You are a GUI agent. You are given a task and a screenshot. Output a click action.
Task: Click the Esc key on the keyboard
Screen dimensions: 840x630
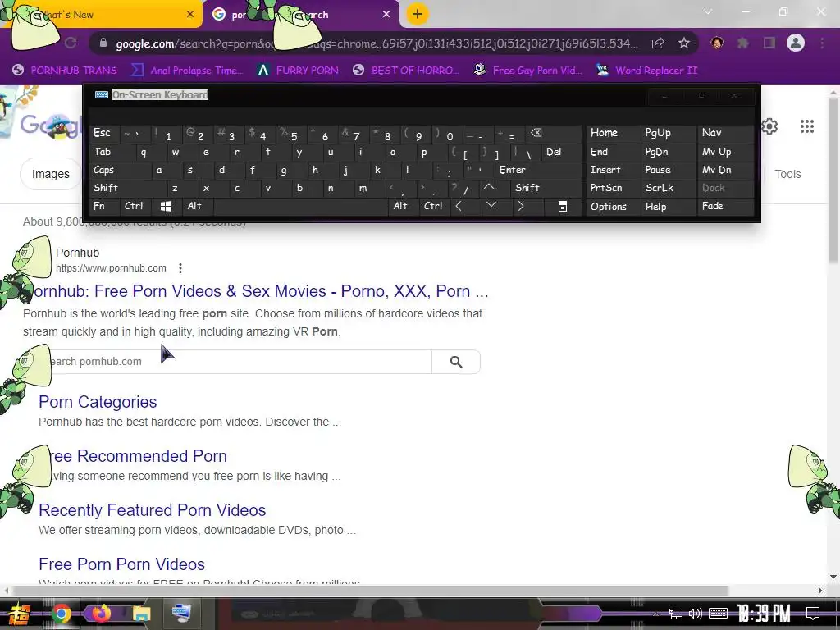click(x=104, y=133)
